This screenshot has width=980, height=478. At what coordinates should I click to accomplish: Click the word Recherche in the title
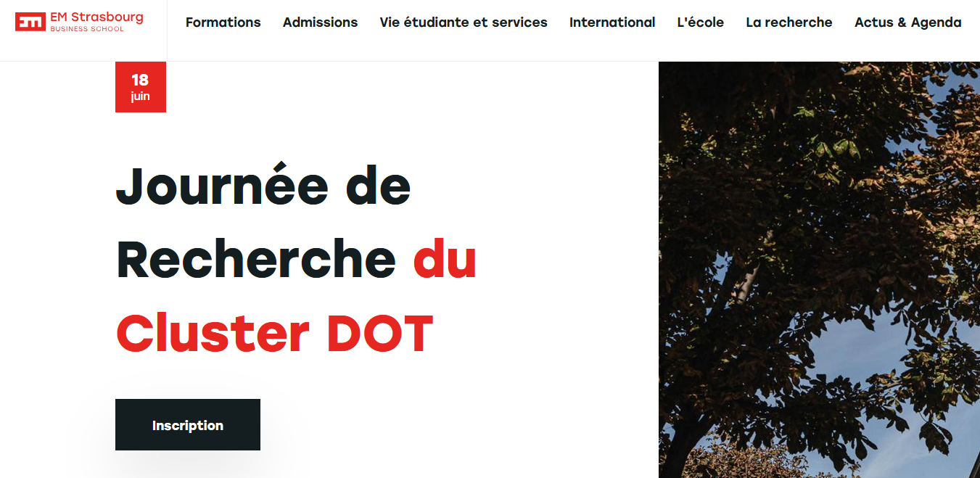[x=256, y=260]
